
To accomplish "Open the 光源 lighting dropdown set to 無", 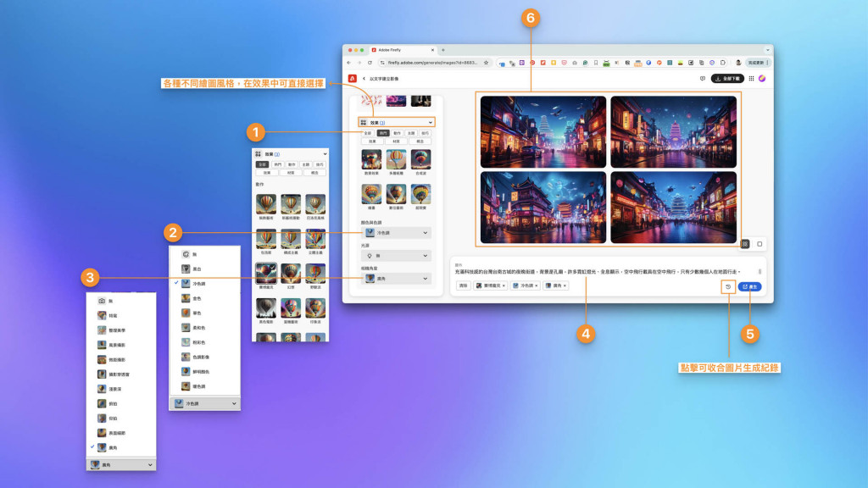I will pyautogui.click(x=397, y=256).
